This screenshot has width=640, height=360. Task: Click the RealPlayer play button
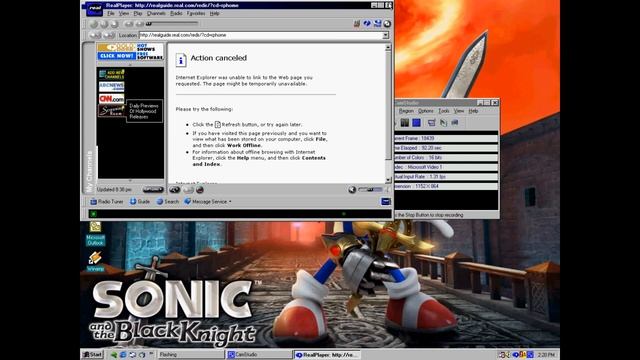click(94, 24)
